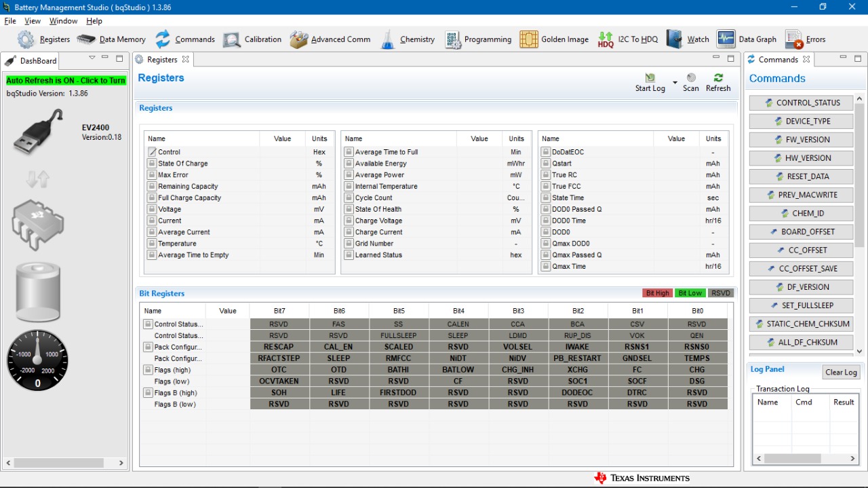Image resolution: width=868 pixels, height=488 pixels.
Task: Click the Start Log icon
Action: point(650,78)
